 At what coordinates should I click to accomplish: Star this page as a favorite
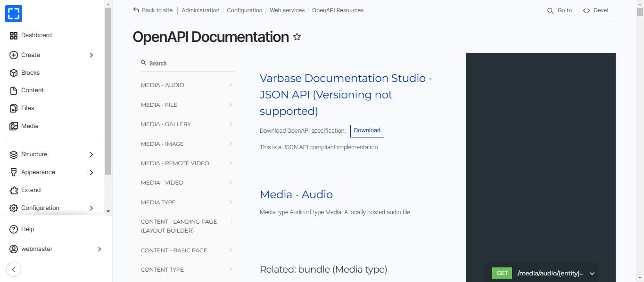pyautogui.click(x=297, y=37)
